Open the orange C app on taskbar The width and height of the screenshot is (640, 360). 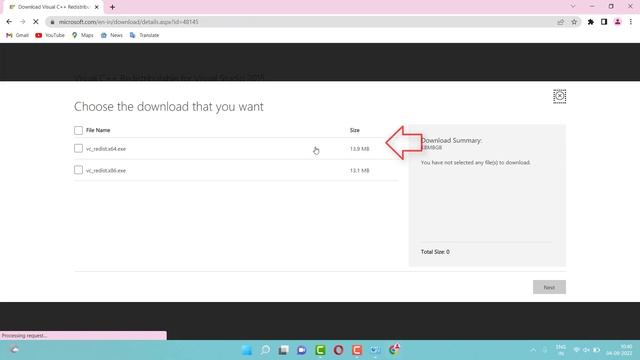(x=357, y=350)
